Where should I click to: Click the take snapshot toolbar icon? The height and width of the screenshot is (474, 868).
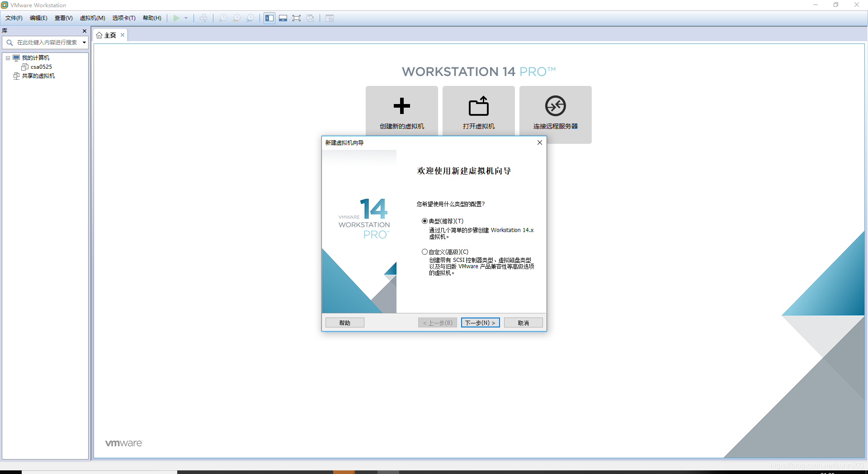point(223,18)
